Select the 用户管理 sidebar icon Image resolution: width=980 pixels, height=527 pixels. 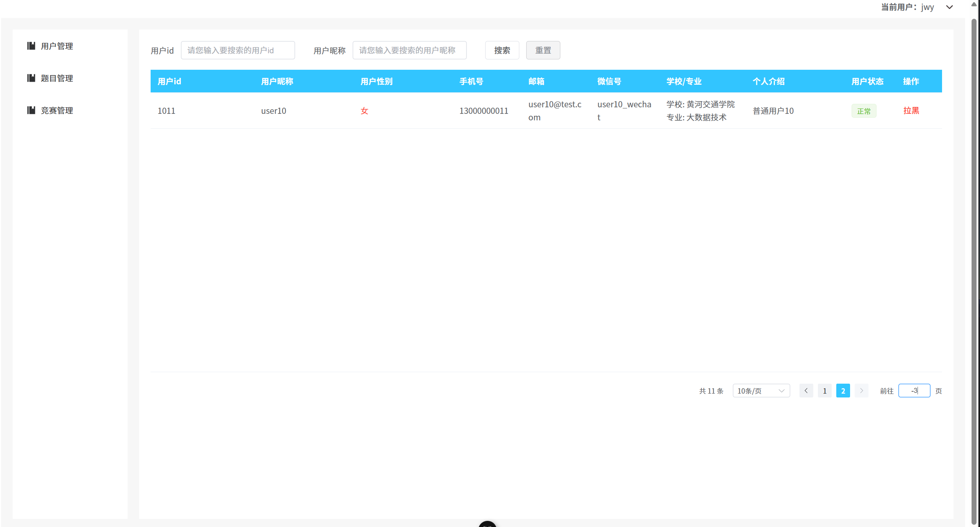pyautogui.click(x=31, y=46)
